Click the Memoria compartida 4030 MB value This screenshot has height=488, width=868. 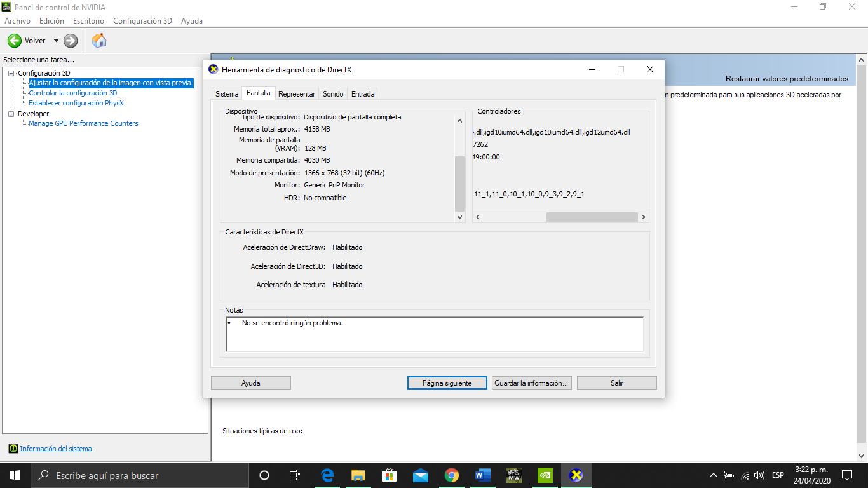(317, 160)
